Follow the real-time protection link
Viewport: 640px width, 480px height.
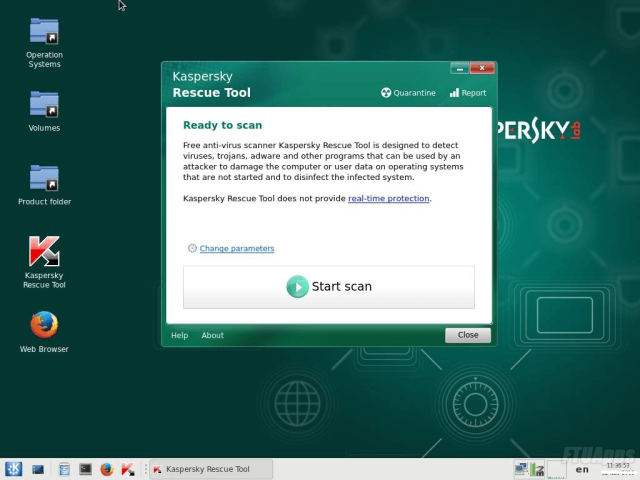[x=389, y=198]
